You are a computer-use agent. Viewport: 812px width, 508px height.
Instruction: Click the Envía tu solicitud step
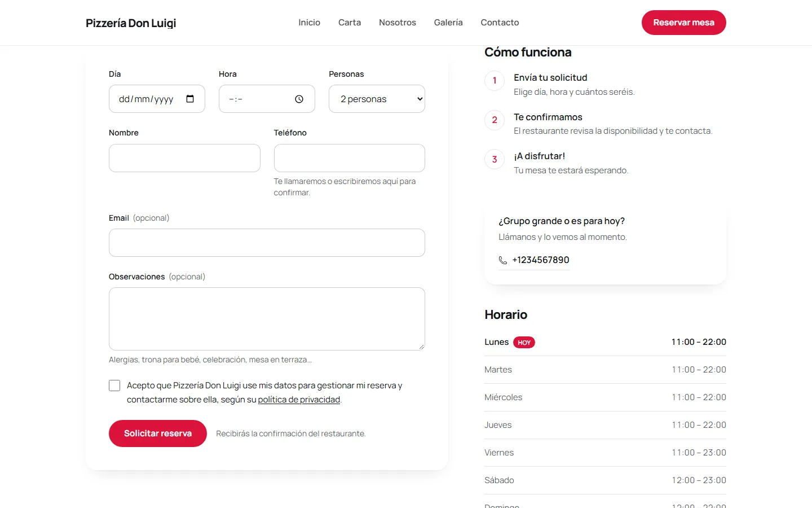550,78
